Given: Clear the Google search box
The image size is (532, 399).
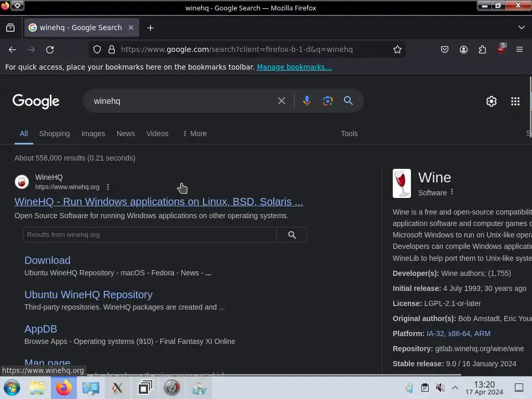Looking at the screenshot, I should click(281, 101).
